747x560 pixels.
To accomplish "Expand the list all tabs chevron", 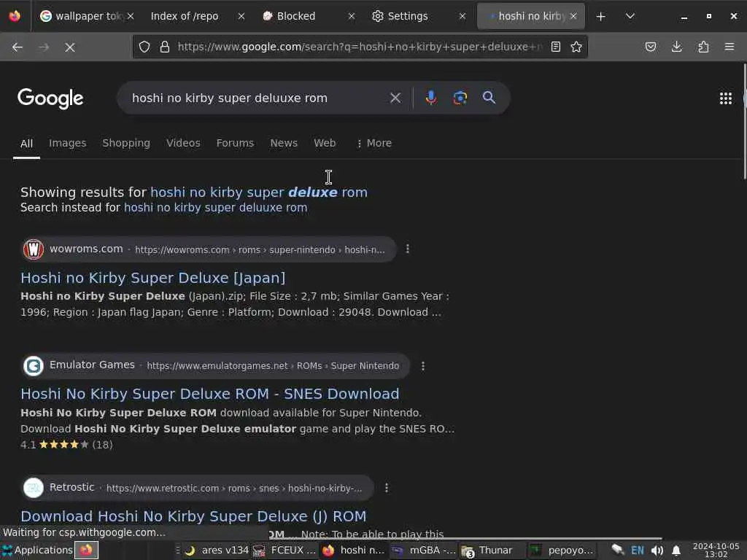I will coord(630,16).
